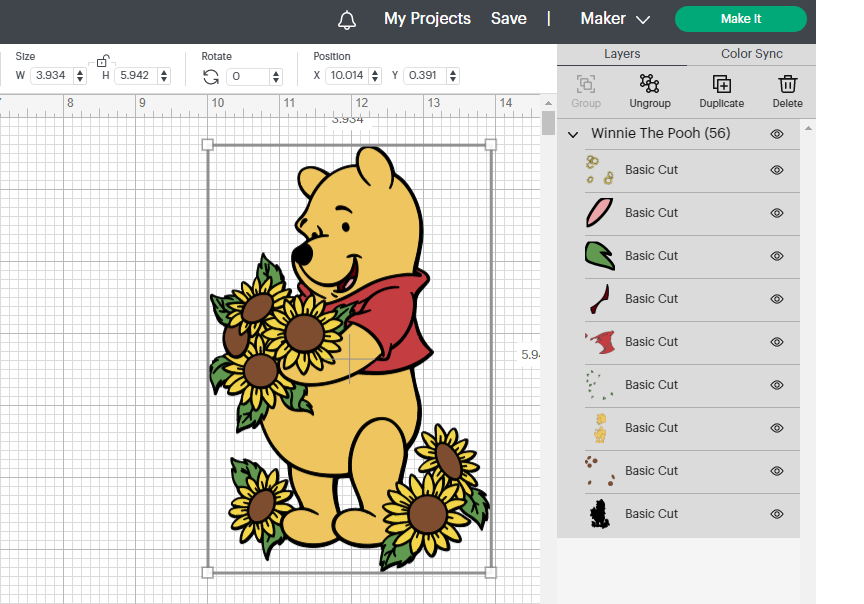Viewport: 864px width, 604px height.
Task: Select the black silhouette layer thumbnail
Action: [x=600, y=514]
